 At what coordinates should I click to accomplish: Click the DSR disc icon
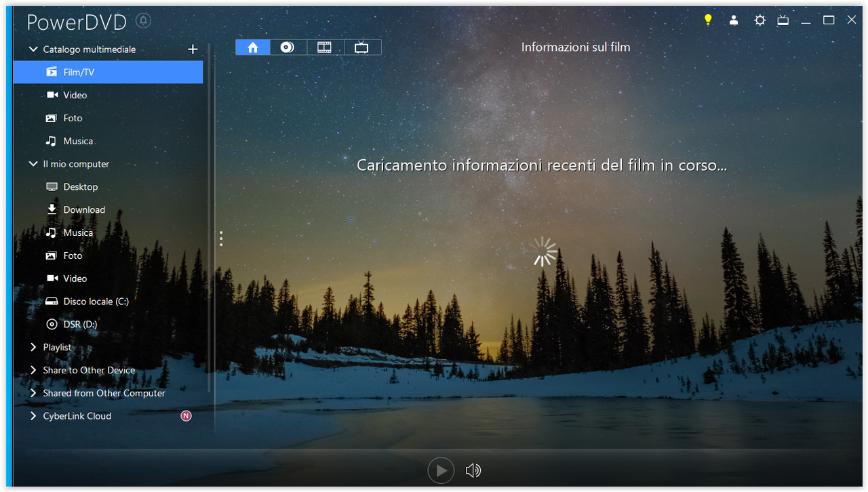click(x=52, y=325)
